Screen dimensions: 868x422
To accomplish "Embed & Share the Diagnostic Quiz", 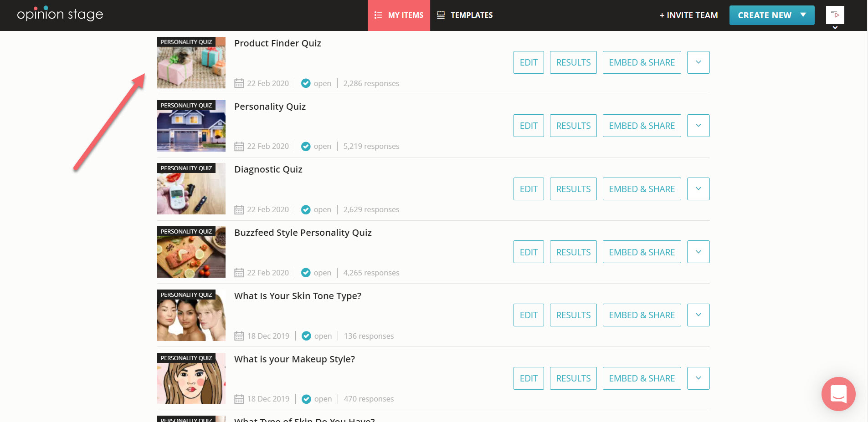I will click(642, 189).
